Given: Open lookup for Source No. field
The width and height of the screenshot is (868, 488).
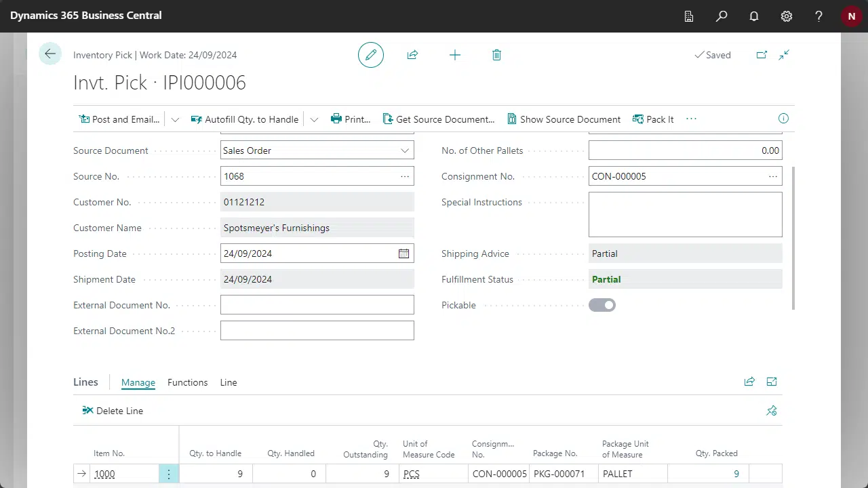Looking at the screenshot, I should tap(405, 176).
